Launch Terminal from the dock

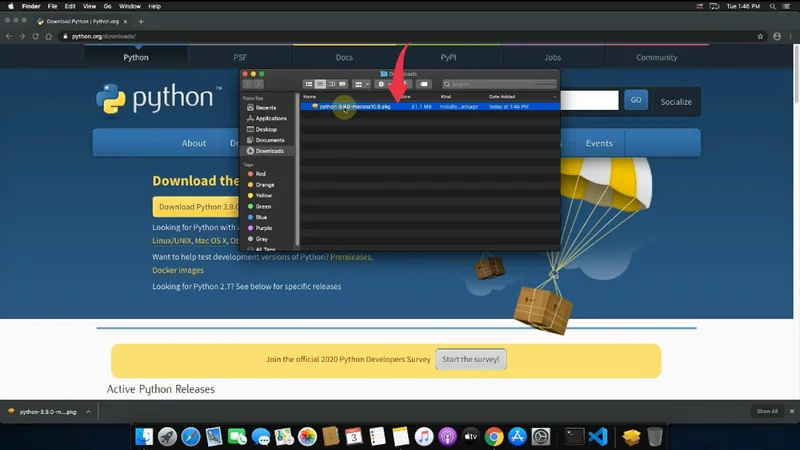coord(574,437)
